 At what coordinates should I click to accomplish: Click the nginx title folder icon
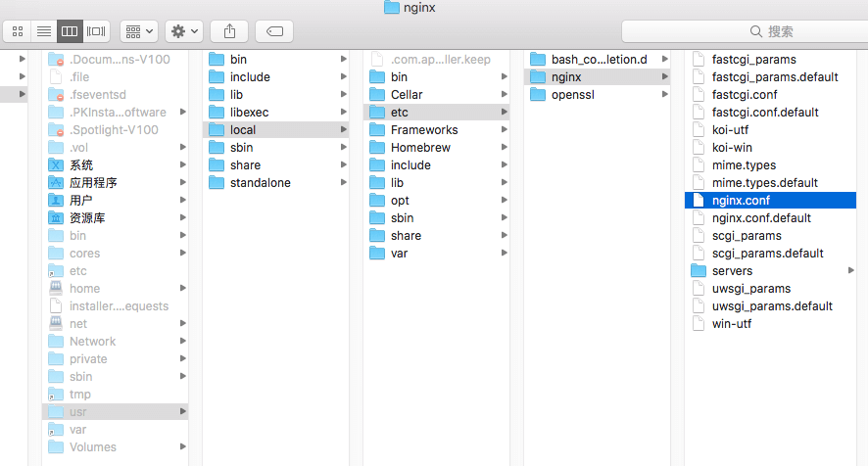[392, 7]
